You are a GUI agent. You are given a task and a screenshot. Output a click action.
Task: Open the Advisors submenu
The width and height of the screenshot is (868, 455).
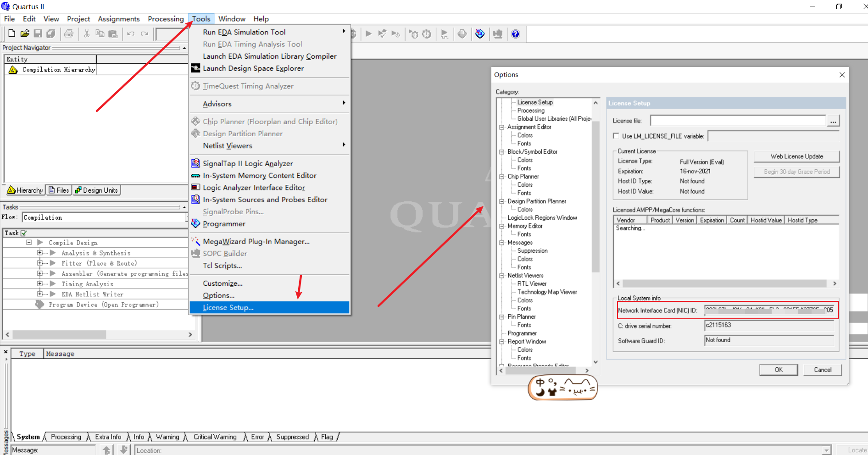point(270,104)
